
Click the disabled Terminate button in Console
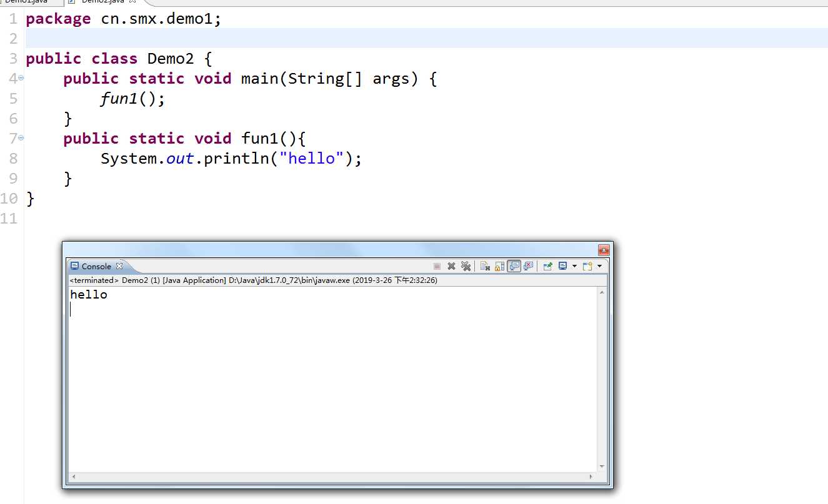[437, 266]
